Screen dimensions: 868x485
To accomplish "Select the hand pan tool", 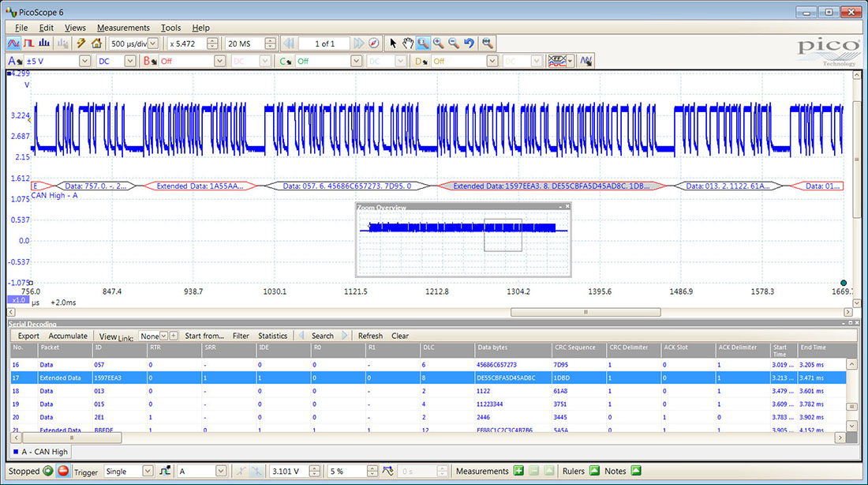I will 408,43.
